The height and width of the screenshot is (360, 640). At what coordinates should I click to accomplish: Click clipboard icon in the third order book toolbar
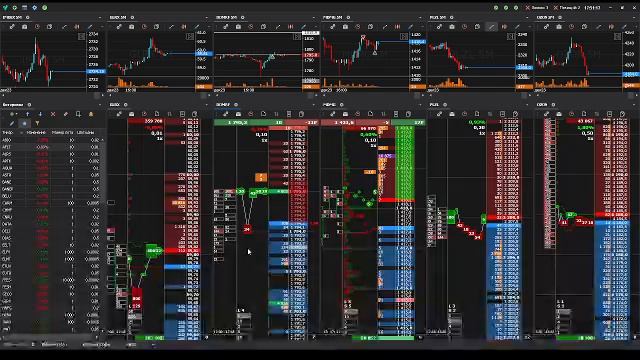coord(301,114)
